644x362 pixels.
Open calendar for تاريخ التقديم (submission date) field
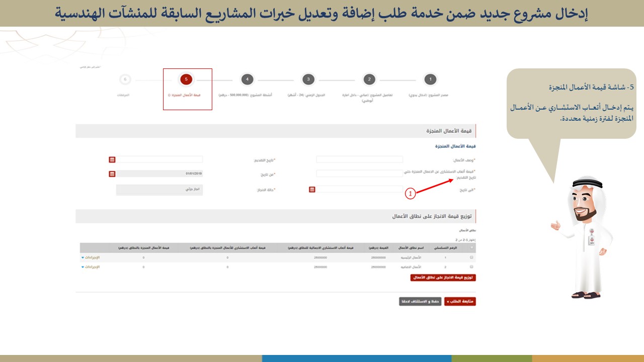[x=112, y=159]
